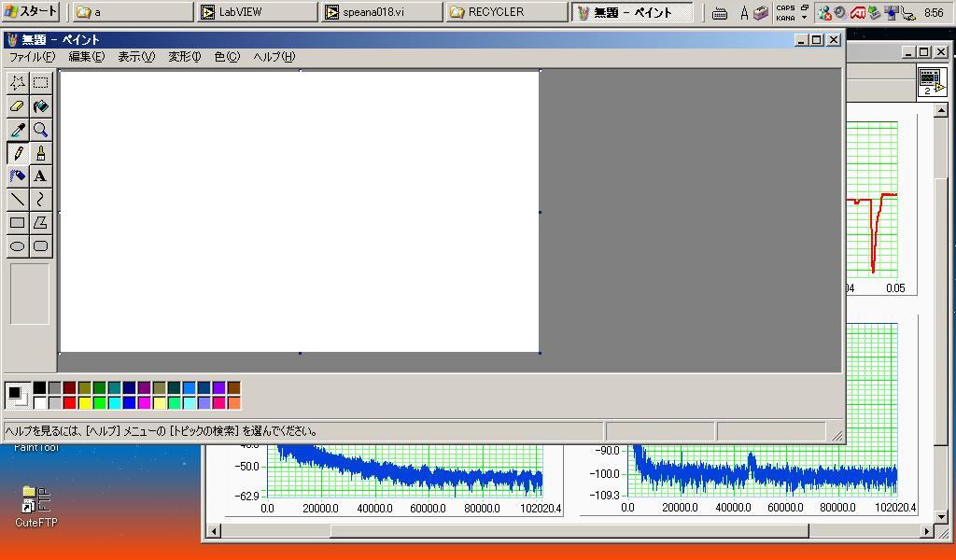Select the Free-Form Select tool

(18, 83)
